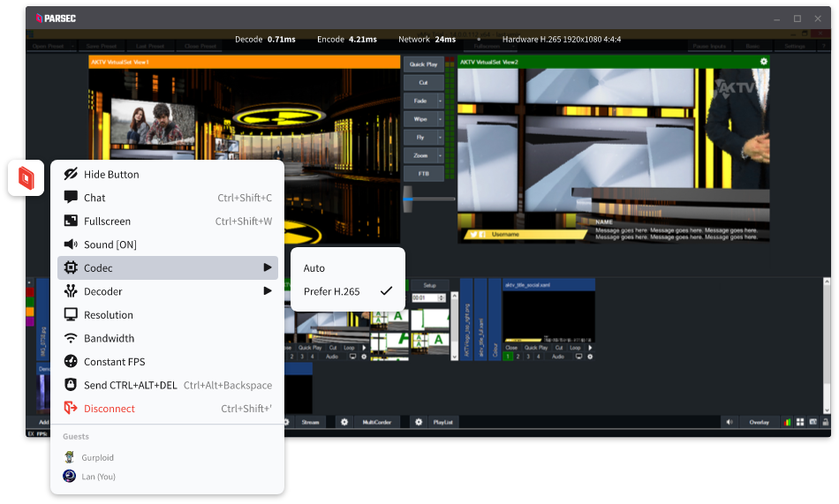Click gear icon between Stream and MultiCorder
The image size is (839, 504).
tap(344, 422)
